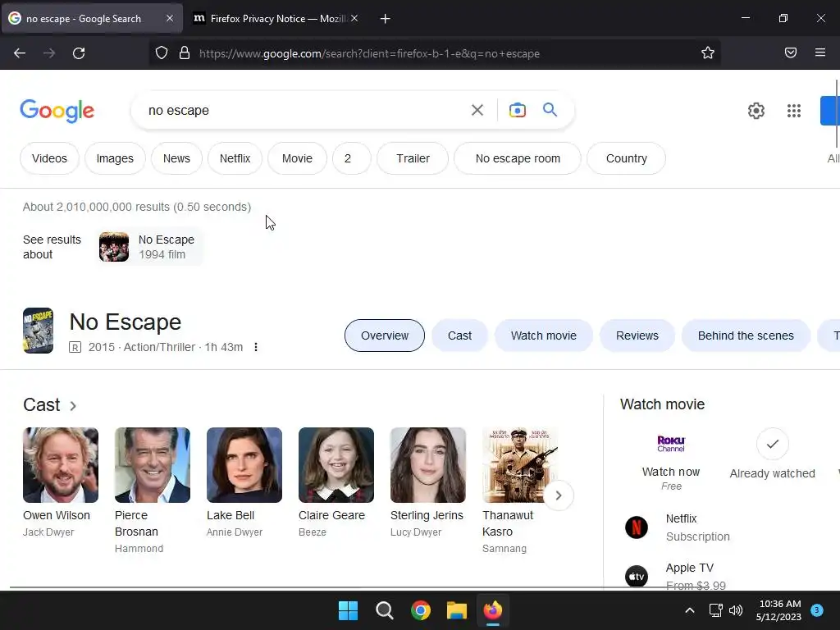Select the 2 filter chip
This screenshot has height=630, width=840.
pos(351,158)
